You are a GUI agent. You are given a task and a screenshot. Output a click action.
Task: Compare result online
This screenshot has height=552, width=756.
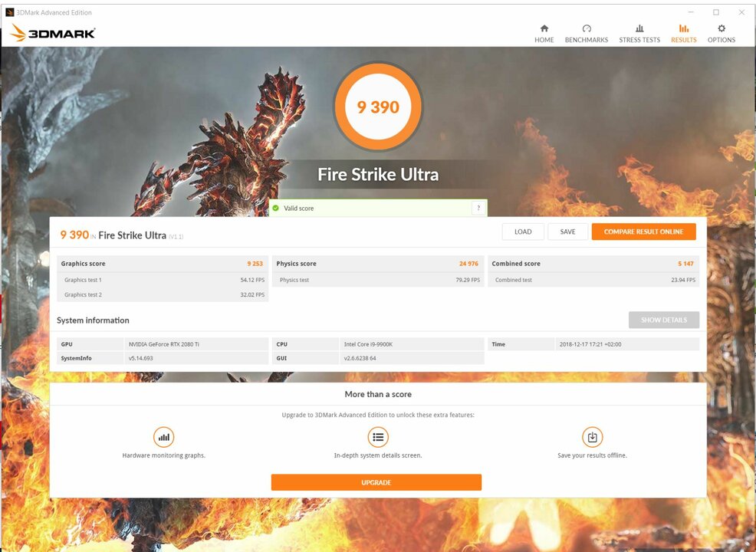[x=643, y=232]
